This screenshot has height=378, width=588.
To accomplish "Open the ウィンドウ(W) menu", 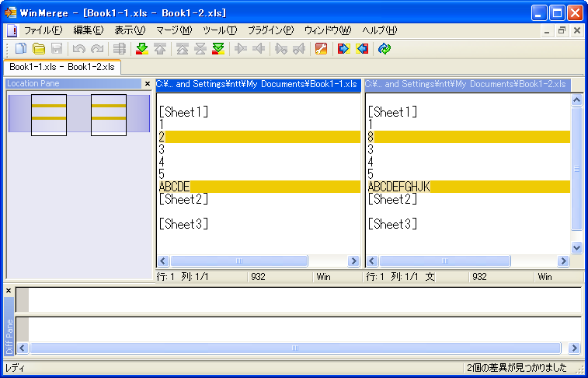I will (328, 30).
